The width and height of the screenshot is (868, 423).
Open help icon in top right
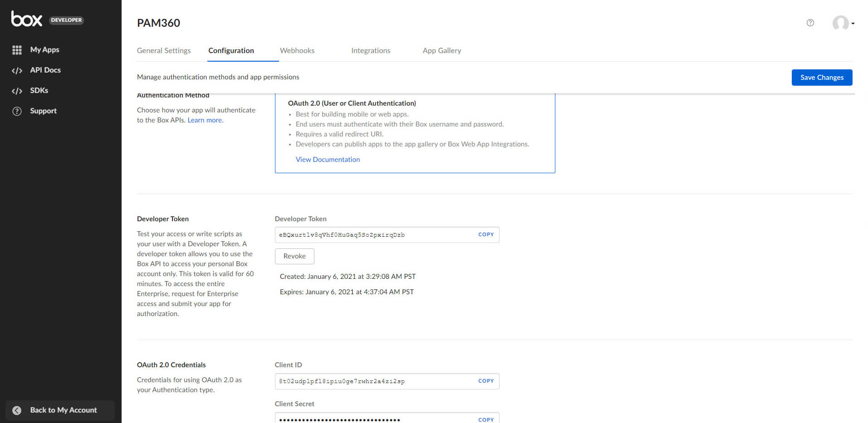tap(810, 23)
